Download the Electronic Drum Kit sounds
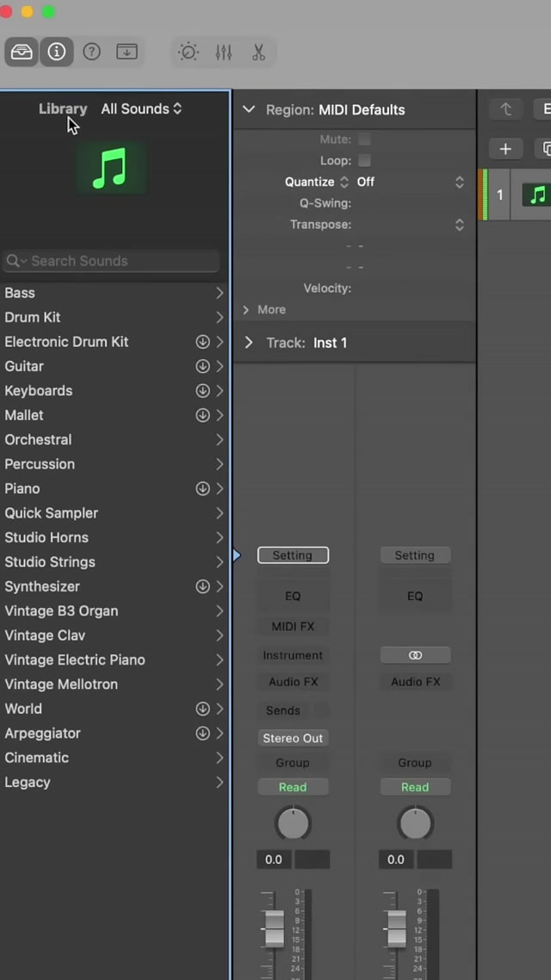The height and width of the screenshot is (980, 551). (x=202, y=342)
